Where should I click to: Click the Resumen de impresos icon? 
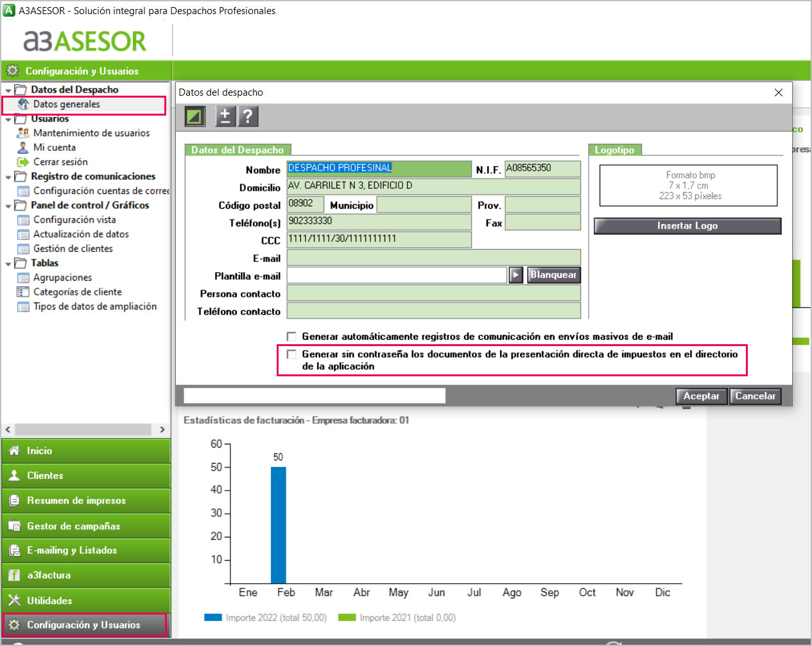[x=14, y=501]
